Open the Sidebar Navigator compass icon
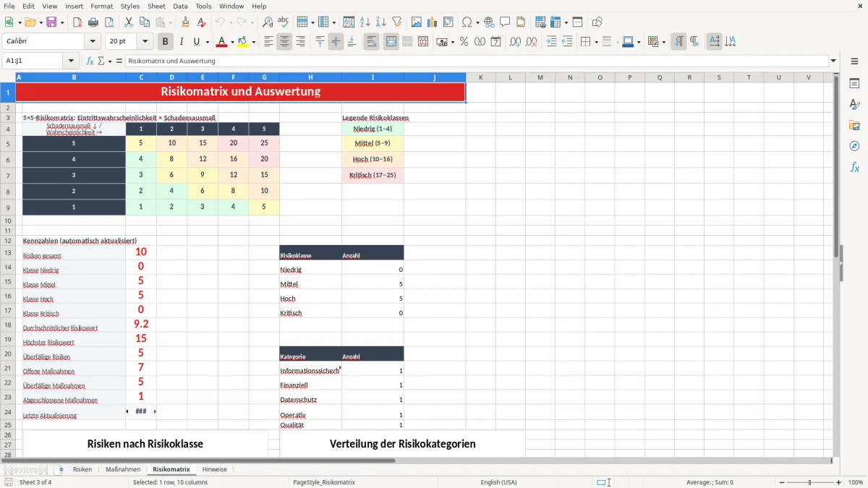Screen dimensions: 868x488 [854, 146]
